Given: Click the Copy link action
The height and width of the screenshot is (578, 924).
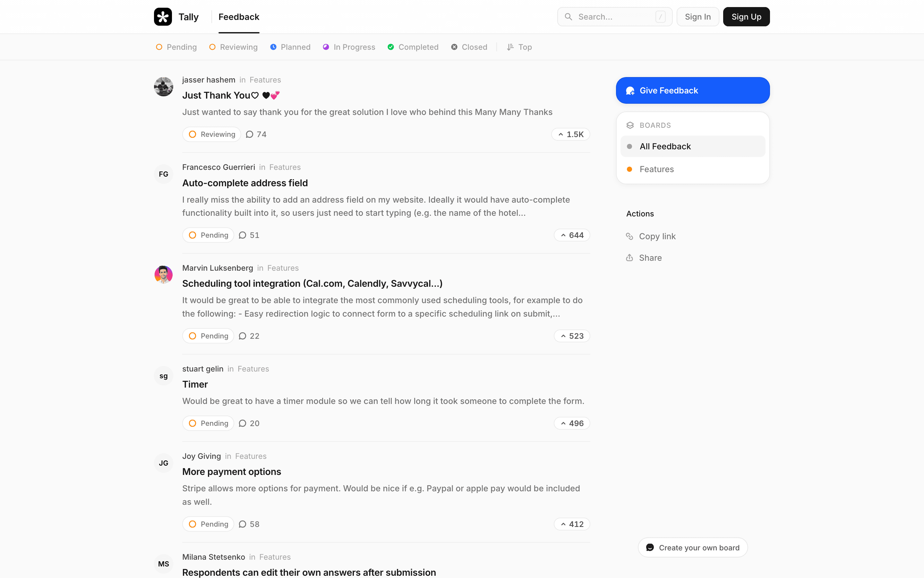Looking at the screenshot, I should pos(651,236).
